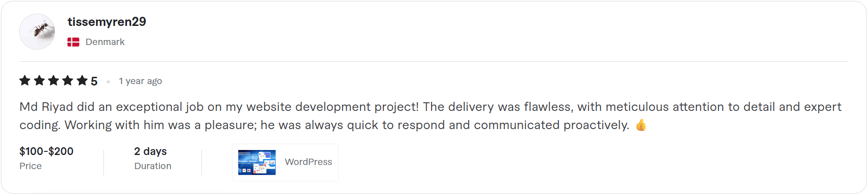Click the Duration label
868x195 pixels.
coord(153,166)
